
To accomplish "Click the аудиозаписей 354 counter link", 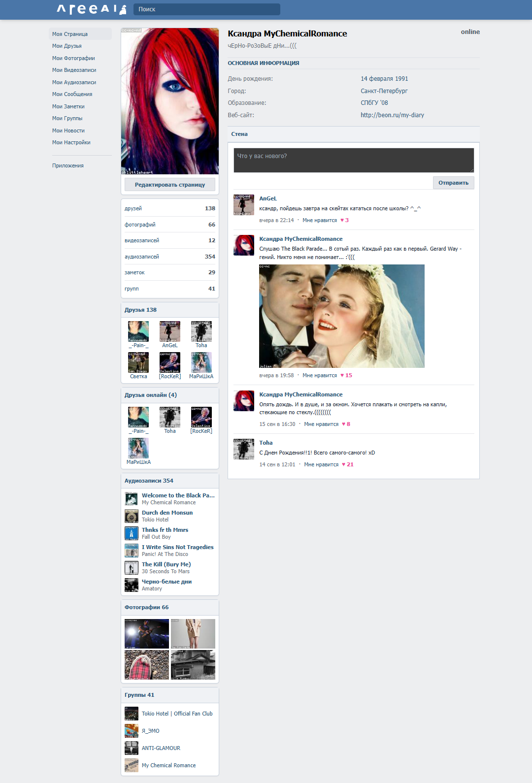I will click(x=142, y=257).
